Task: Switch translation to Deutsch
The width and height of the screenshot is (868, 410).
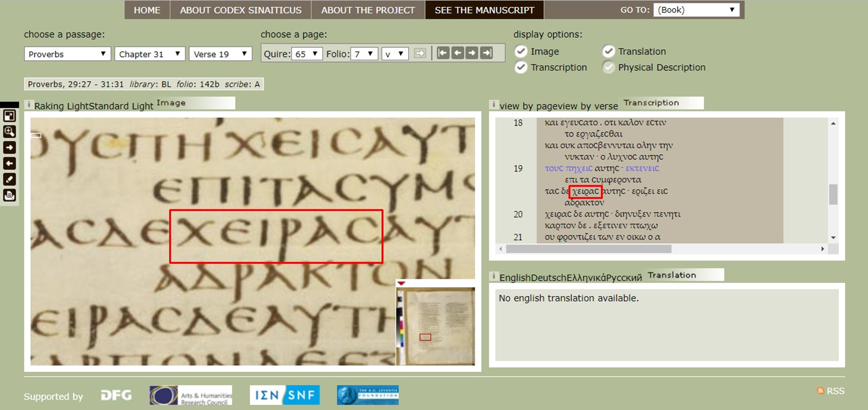Action: (x=549, y=277)
